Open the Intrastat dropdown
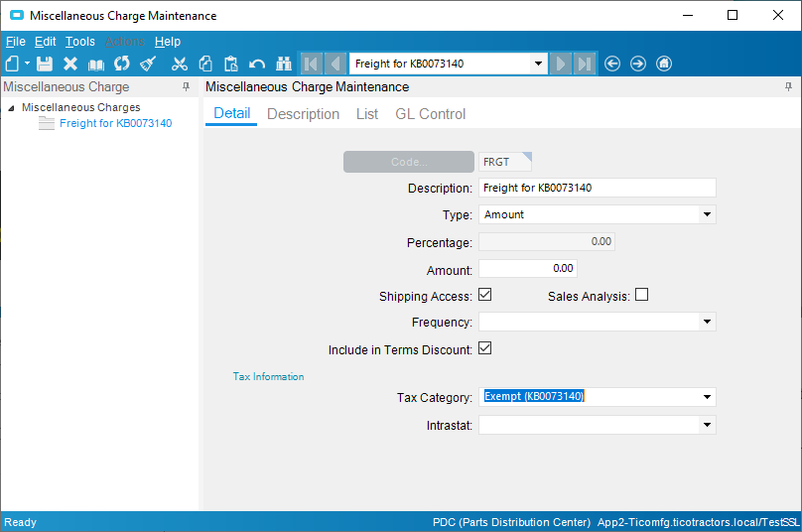 707,425
